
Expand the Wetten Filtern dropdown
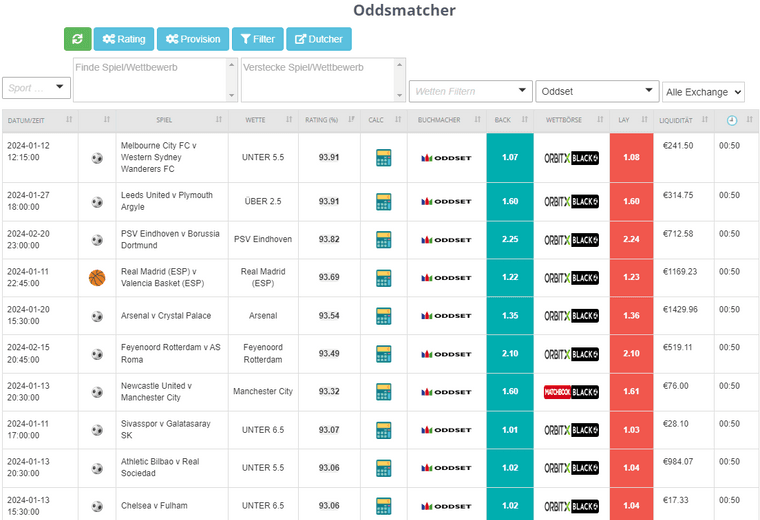coord(471,91)
